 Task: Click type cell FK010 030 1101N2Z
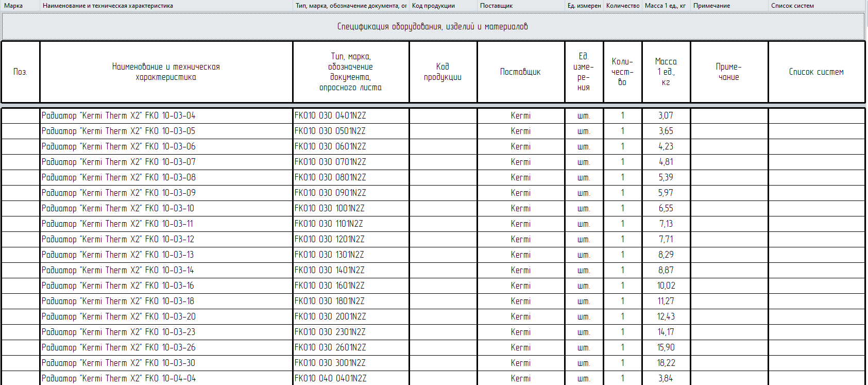(351, 224)
